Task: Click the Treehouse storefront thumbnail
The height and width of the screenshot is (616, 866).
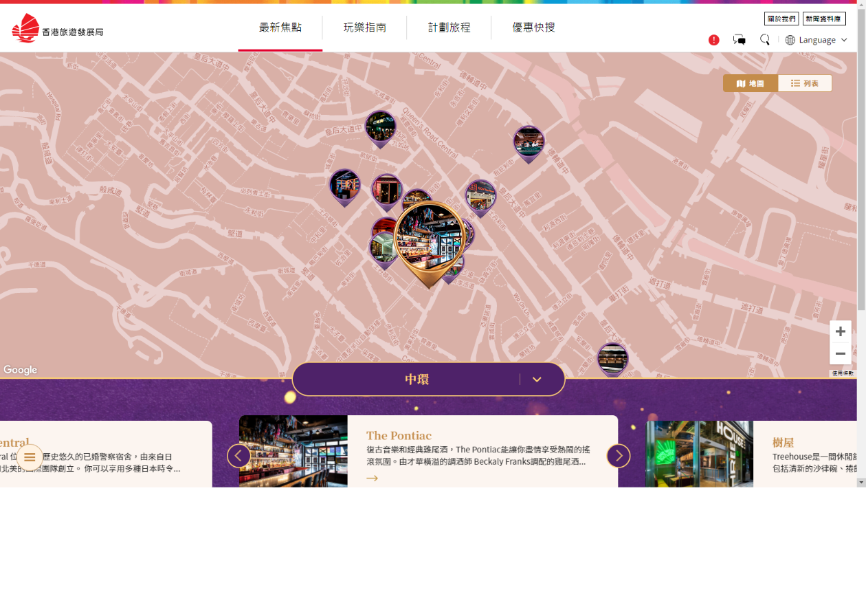Action: 699,454
